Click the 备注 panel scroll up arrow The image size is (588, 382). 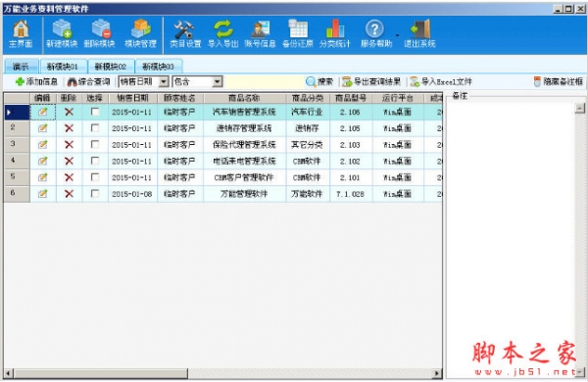(x=580, y=109)
